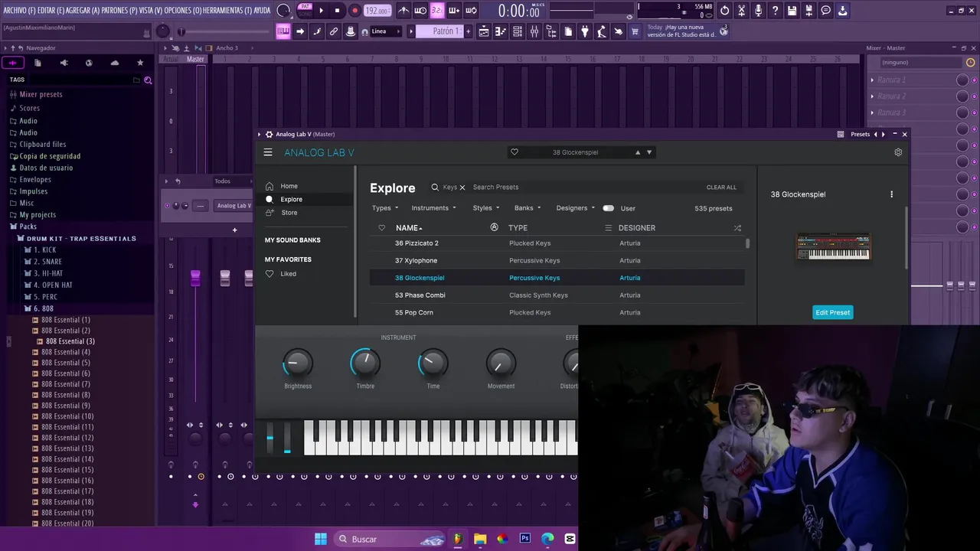Click FL Studio stop button
Screen dimensions: 980x551
(x=337, y=11)
